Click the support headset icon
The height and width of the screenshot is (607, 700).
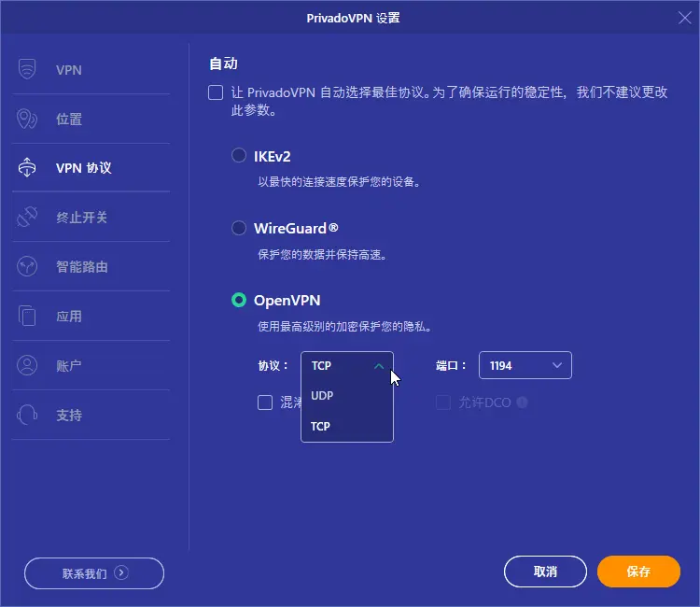click(27, 415)
